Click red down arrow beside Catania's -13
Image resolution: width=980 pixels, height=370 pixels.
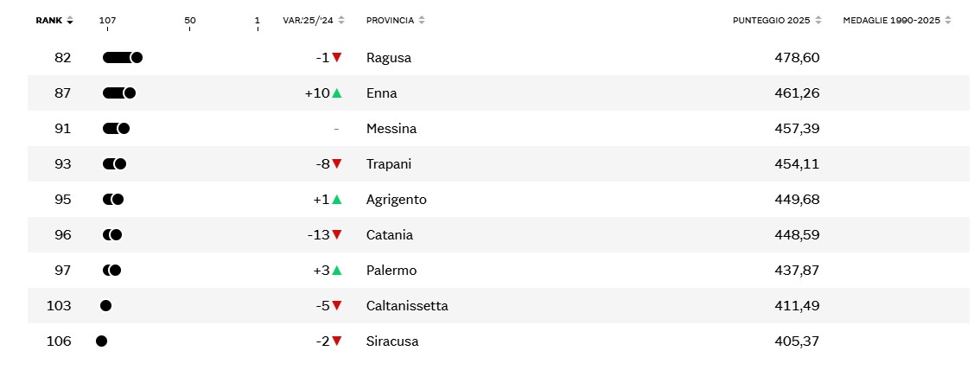pyautogui.click(x=337, y=235)
